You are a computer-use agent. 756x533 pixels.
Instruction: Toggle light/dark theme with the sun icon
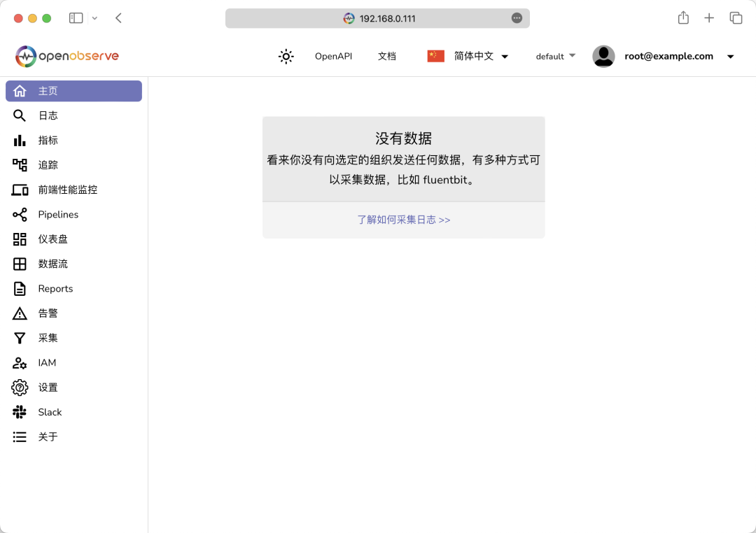(x=286, y=56)
